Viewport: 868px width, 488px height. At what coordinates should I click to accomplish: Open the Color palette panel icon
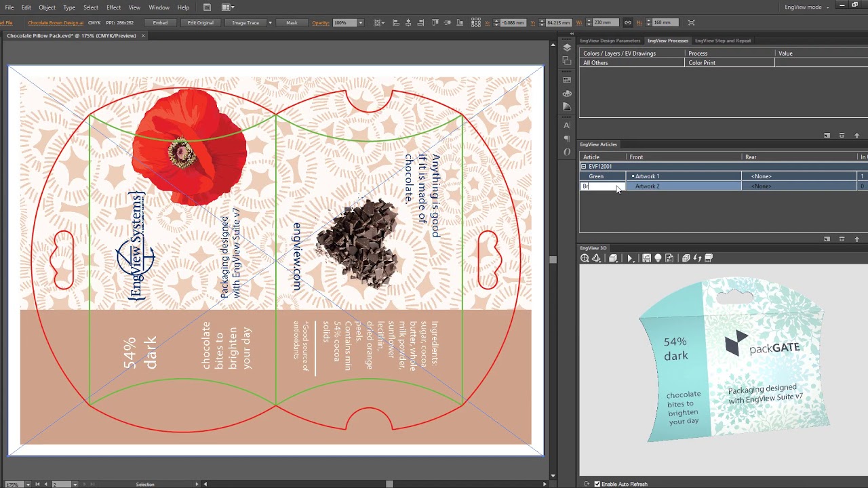coord(567,94)
